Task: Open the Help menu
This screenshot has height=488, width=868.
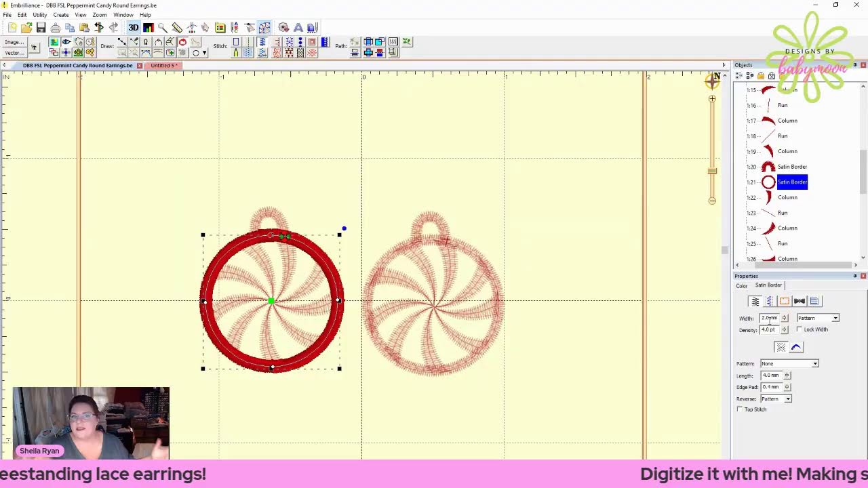Action: [145, 15]
